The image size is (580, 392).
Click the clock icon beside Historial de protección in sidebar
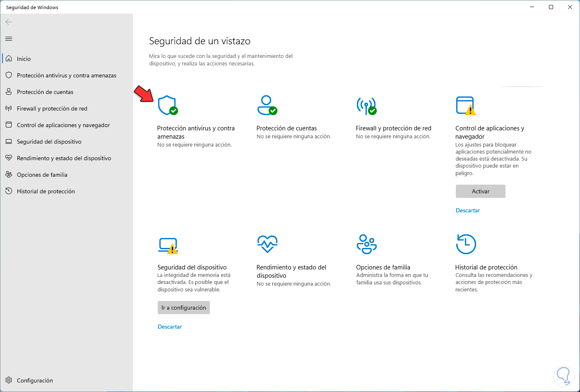click(9, 191)
